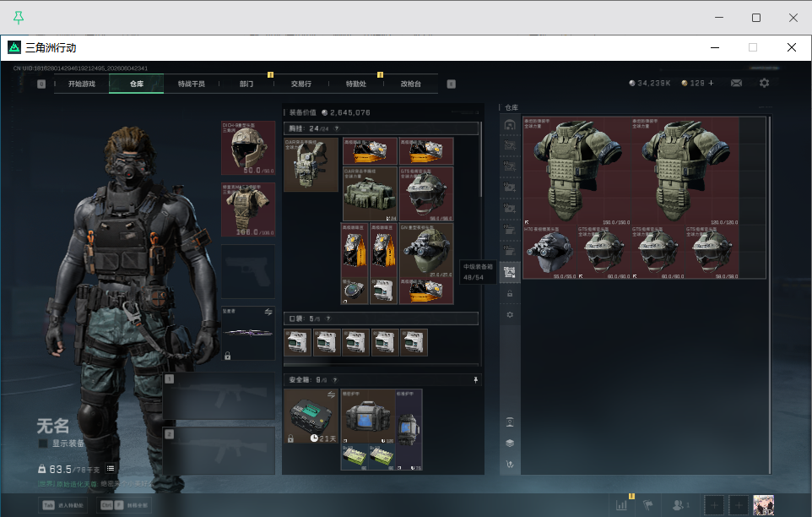Click the swap arrows icon on safe box
This screenshot has width=812, height=517.
(331, 395)
